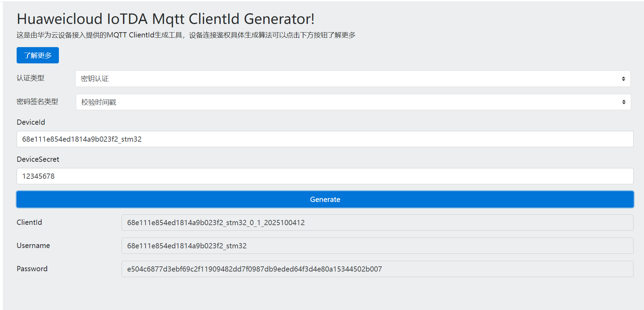Click the Username label
Image resolution: width=644 pixels, height=310 pixels.
tap(33, 246)
